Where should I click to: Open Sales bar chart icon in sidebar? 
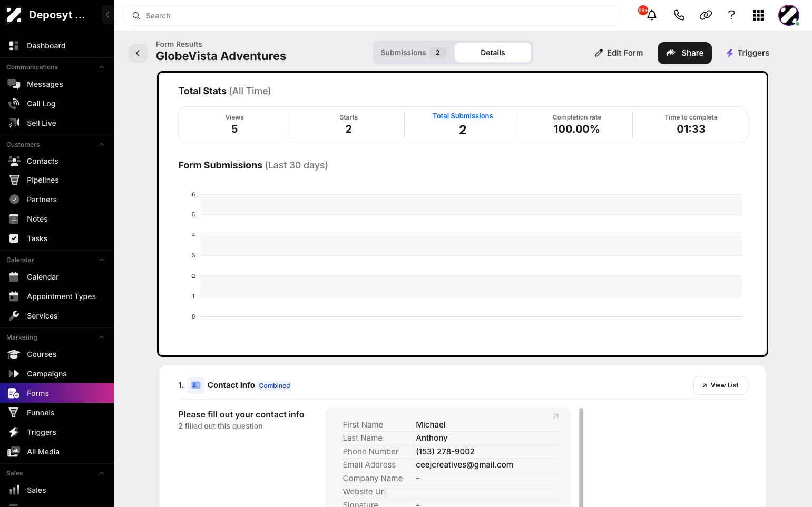coord(14,490)
